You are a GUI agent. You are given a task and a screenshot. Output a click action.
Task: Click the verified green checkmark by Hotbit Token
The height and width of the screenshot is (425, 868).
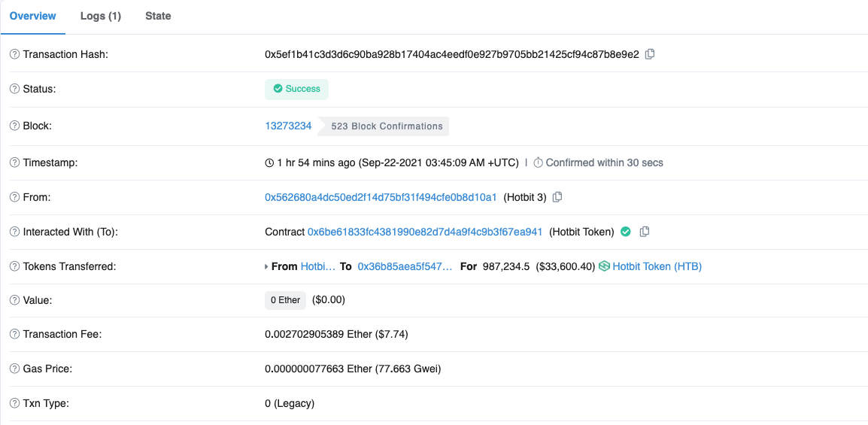tap(625, 232)
